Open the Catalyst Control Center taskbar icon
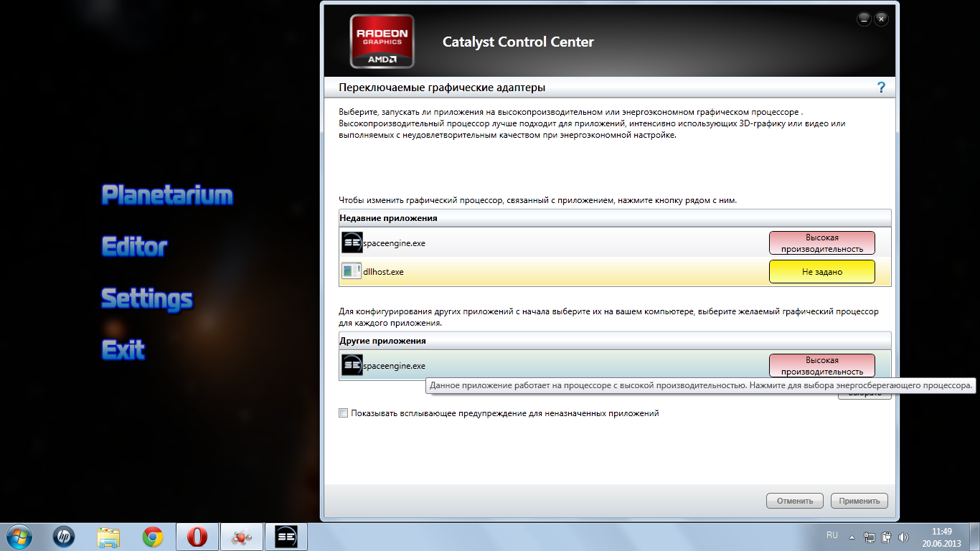This screenshot has height=551, width=980. click(x=242, y=537)
